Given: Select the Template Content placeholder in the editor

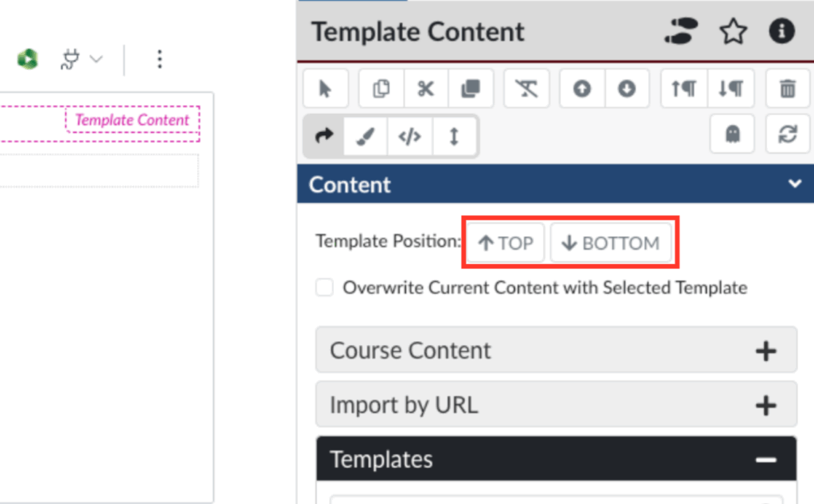Looking at the screenshot, I should 132,120.
